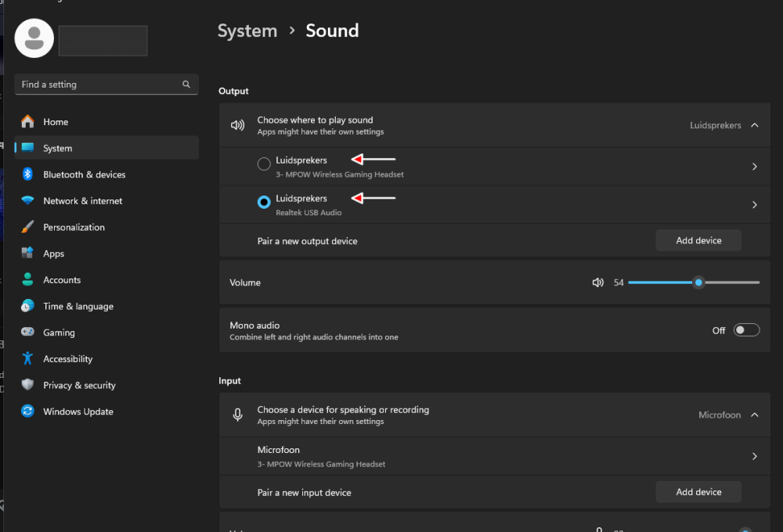Click Add device for a new input device
Image resolution: width=783 pixels, height=532 pixels.
click(x=698, y=491)
